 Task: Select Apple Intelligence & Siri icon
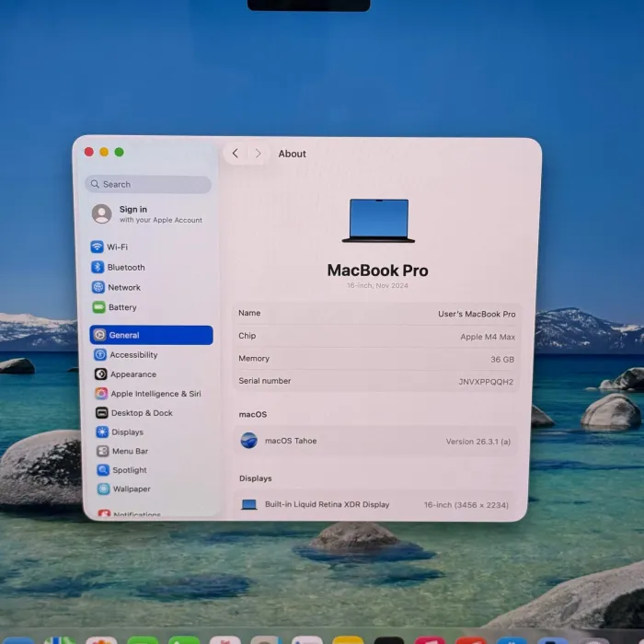(102, 394)
